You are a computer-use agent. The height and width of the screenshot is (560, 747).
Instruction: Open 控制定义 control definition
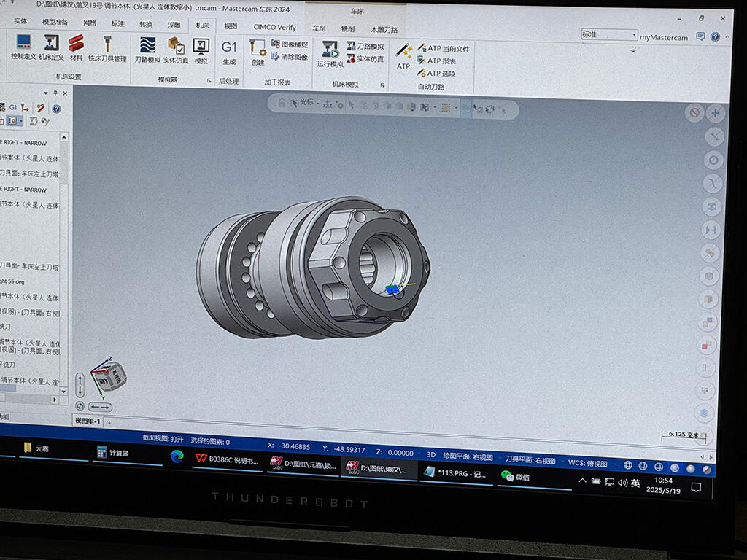click(x=23, y=47)
